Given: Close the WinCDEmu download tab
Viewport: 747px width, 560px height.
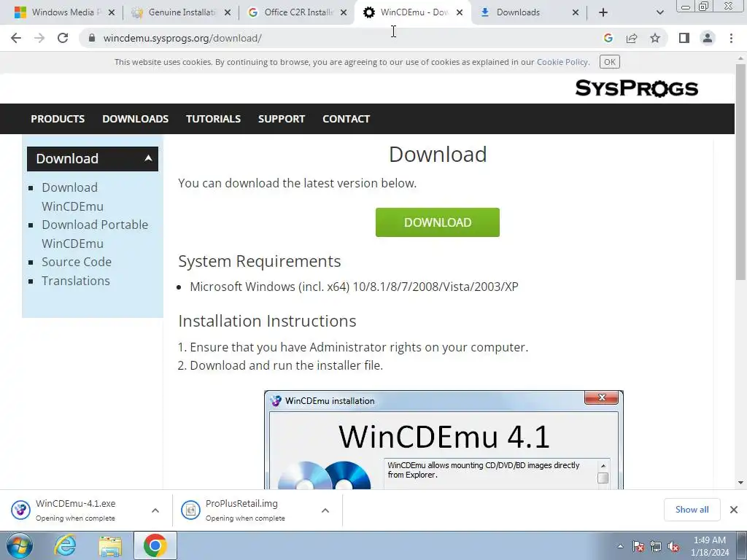Looking at the screenshot, I should tap(460, 13).
